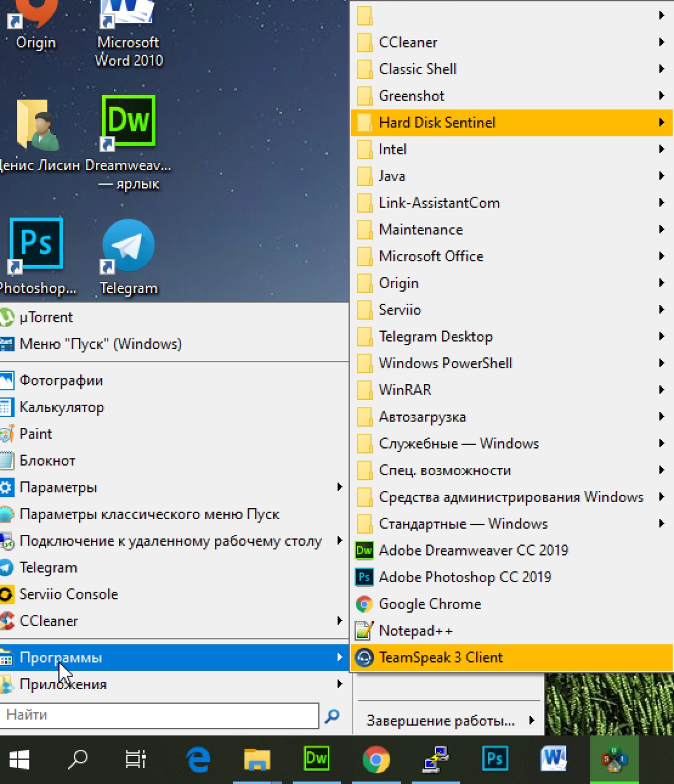Click the Найти search input field
674x784 pixels.
[159, 715]
